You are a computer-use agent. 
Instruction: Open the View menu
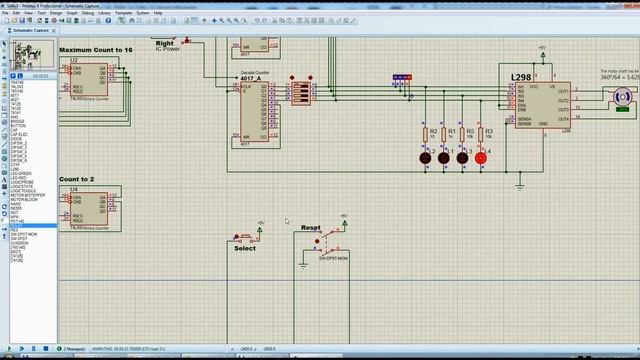click(28, 13)
